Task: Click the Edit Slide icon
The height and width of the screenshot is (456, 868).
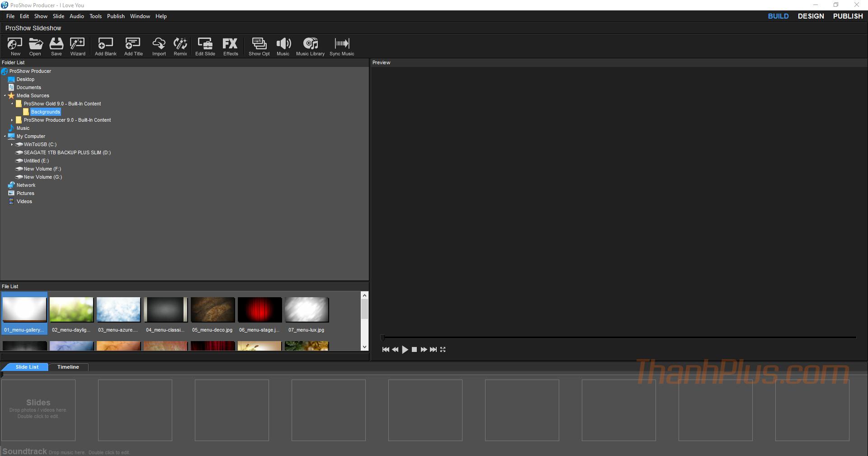Action: [205, 47]
